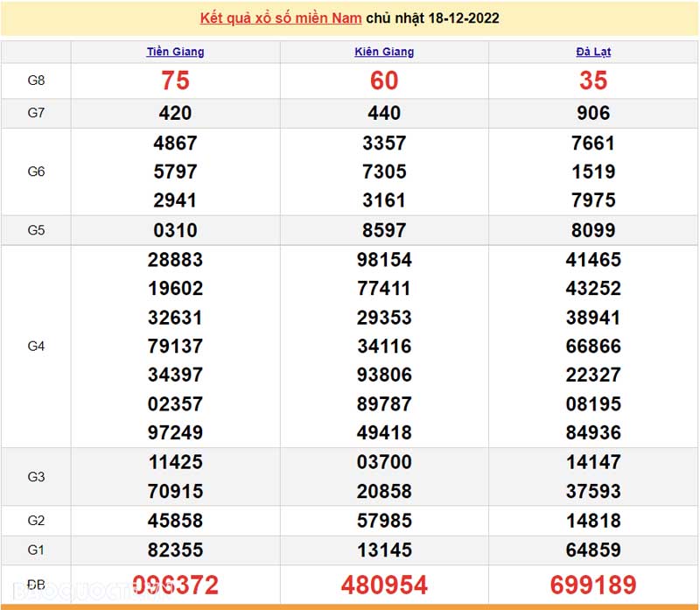Screen dimensions: 700x610
Task: Click G6 number 3161
Action: pyautogui.click(x=384, y=200)
